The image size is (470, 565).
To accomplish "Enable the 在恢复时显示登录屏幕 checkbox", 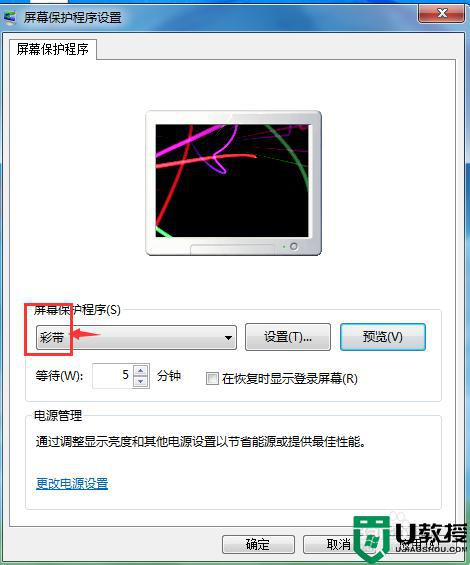I will [x=212, y=379].
